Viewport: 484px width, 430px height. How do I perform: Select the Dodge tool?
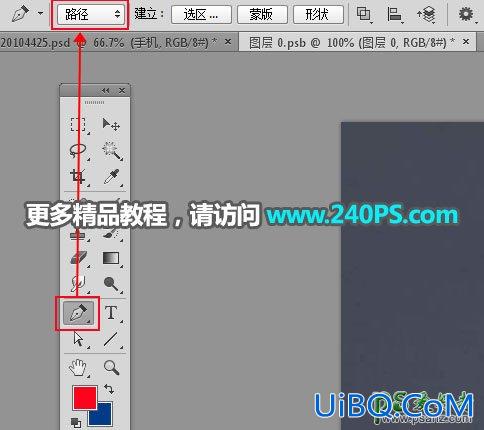coord(111,284)
